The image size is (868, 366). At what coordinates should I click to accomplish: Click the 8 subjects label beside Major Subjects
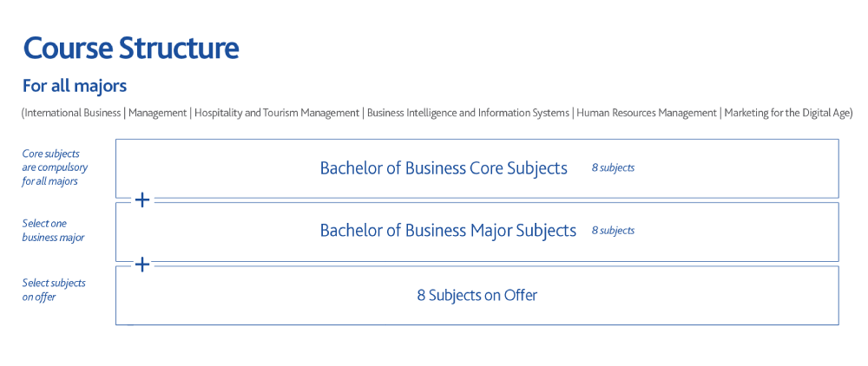point(613,231)
